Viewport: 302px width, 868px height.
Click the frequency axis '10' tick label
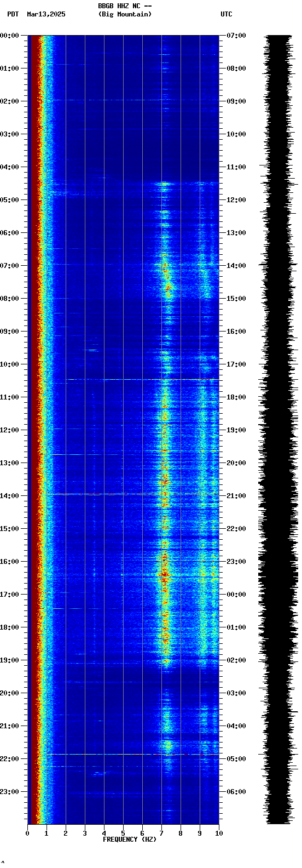click(x=219, y=833)
